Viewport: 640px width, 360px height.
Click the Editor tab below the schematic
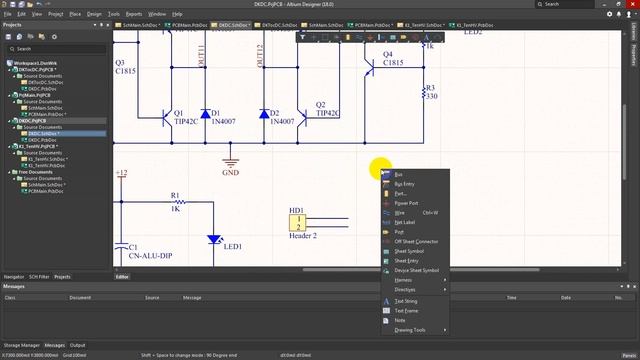(x=122, y=277)
